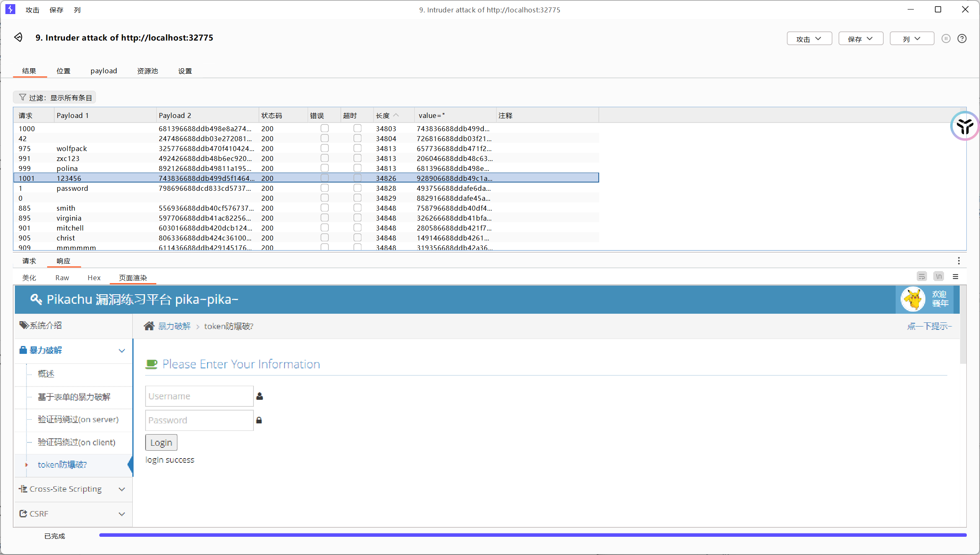Toggle the word wrap icon in response toolbar
980x555 pixels.
922,276
